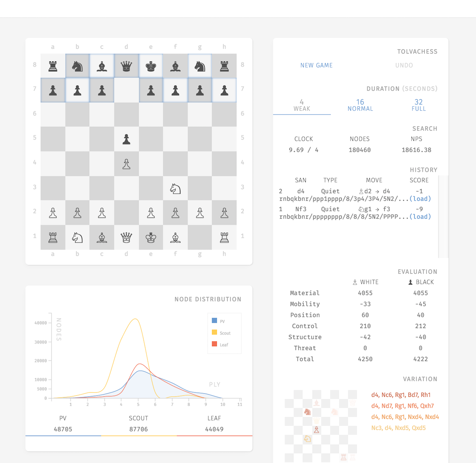Click the Nodes value 180460
Viewport: 476px width, 463px height.
coord(360,150)
